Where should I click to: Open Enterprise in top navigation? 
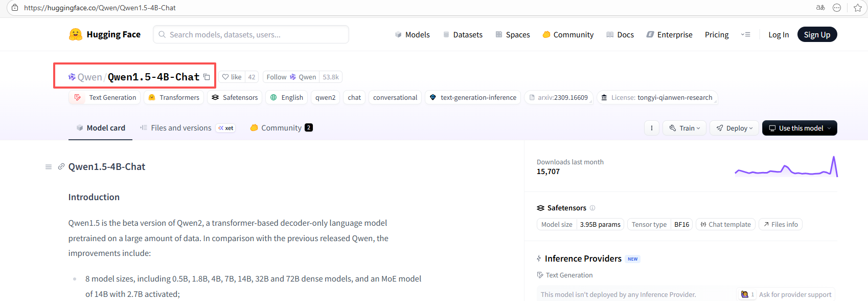670,35
